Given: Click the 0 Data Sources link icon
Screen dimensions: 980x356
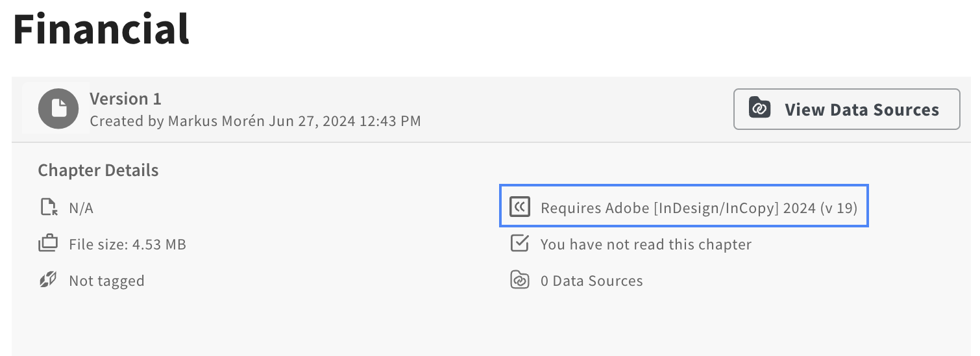Looking at the screenshot, I should coord(520,281).
